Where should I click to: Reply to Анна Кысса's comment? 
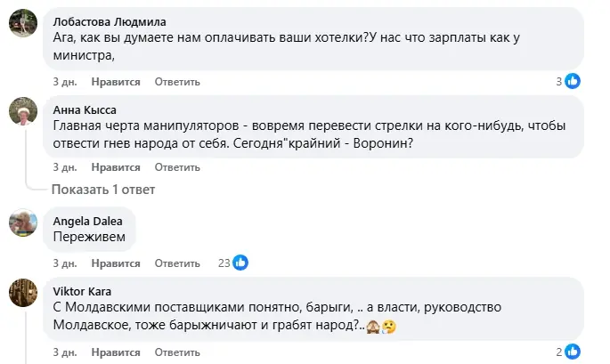tap(177, 167)
